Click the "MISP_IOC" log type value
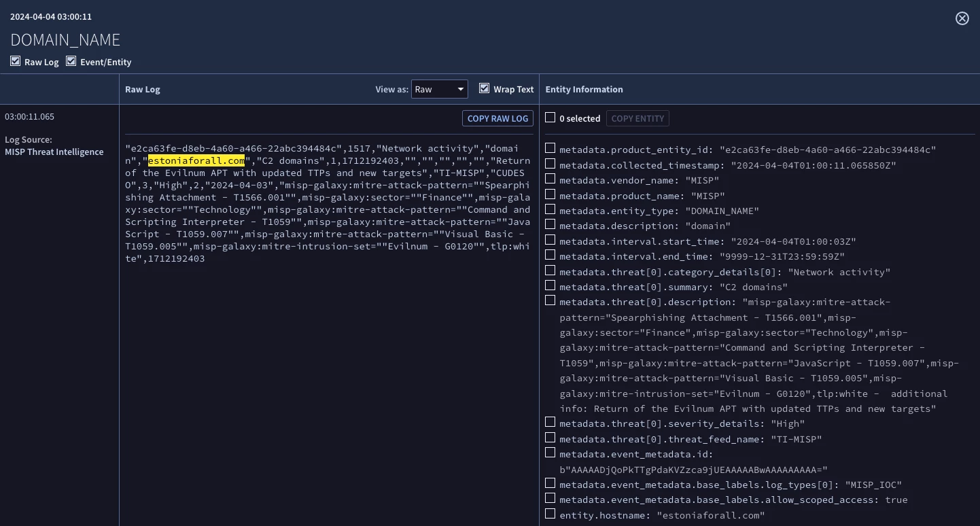980x526 pixels. (873, 485)
